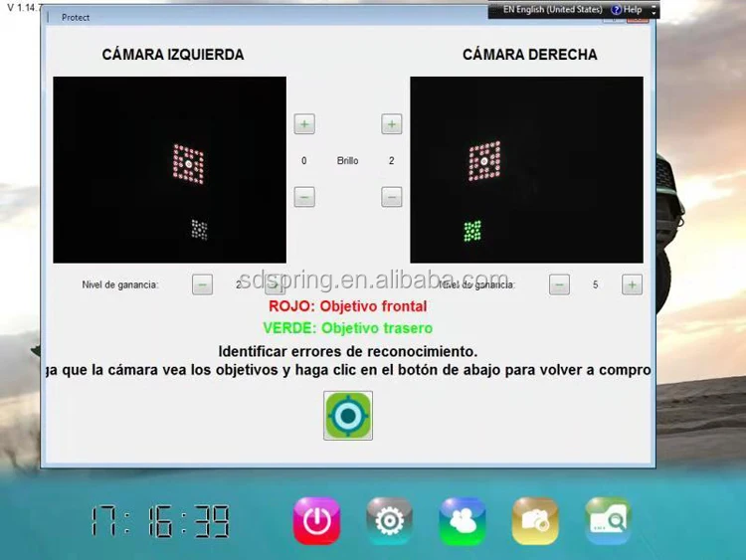Open the customers people icon
This screenshot has height=560, width=746.
[x=462, y=521]
